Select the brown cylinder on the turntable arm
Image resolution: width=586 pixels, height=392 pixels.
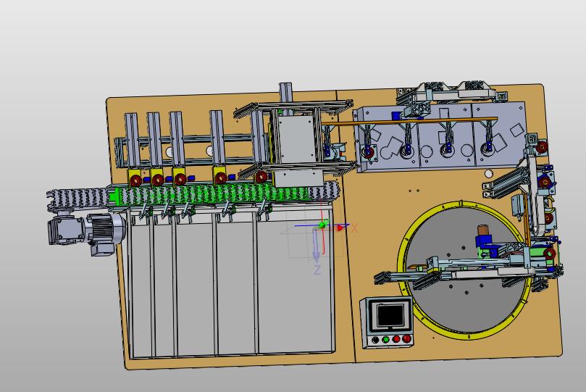point(483,230)
